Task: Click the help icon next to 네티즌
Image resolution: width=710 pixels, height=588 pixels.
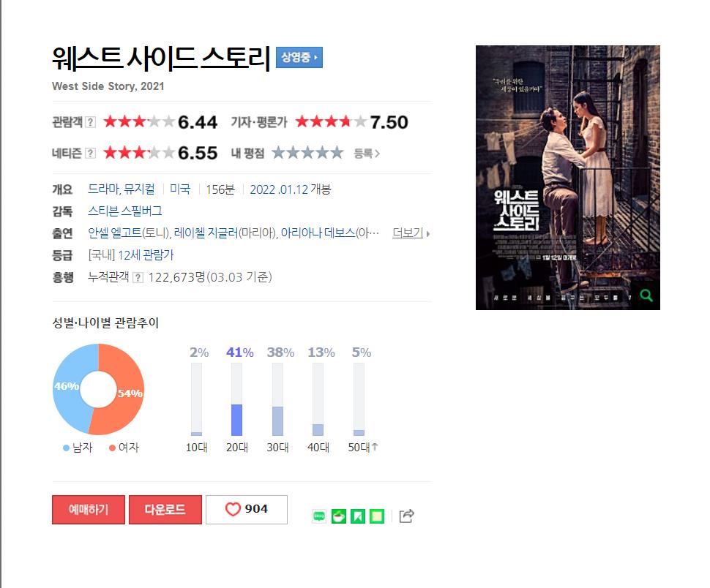Action: (x=91, y=154)
